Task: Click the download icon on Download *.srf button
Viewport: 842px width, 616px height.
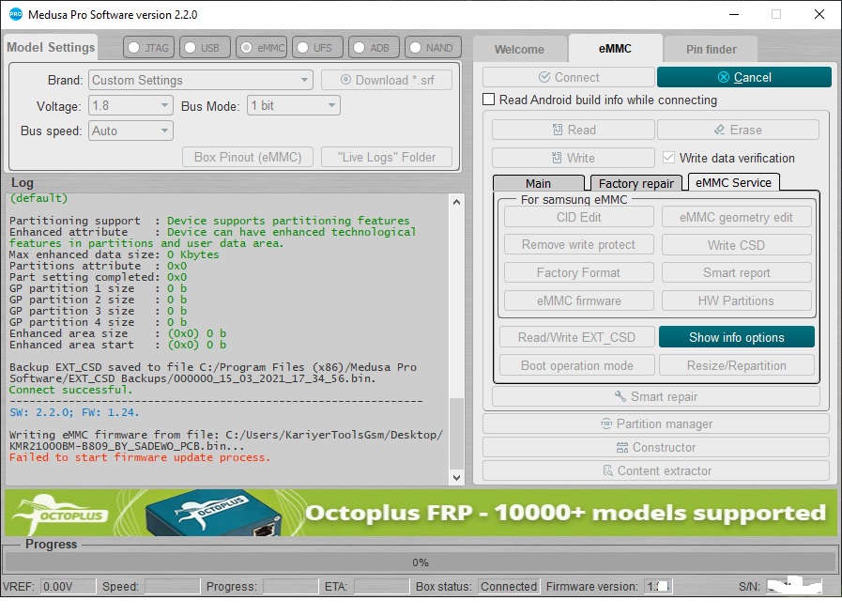Action: 345,80
